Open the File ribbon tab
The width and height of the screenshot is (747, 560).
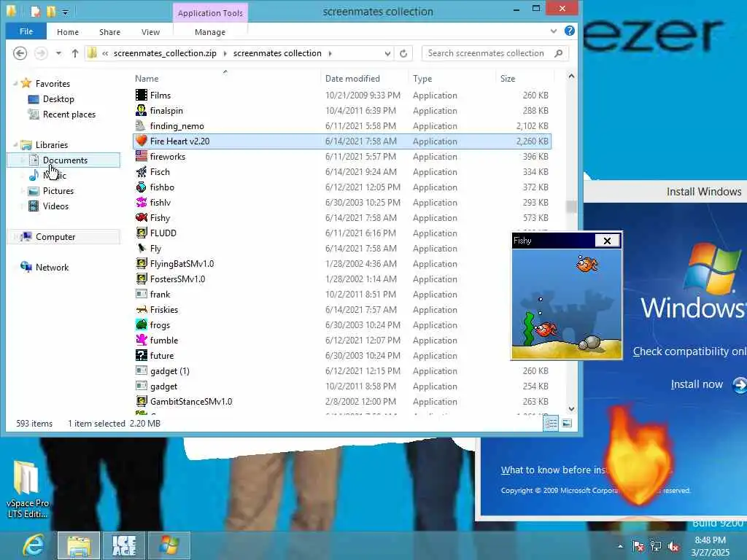click(26, 31)
